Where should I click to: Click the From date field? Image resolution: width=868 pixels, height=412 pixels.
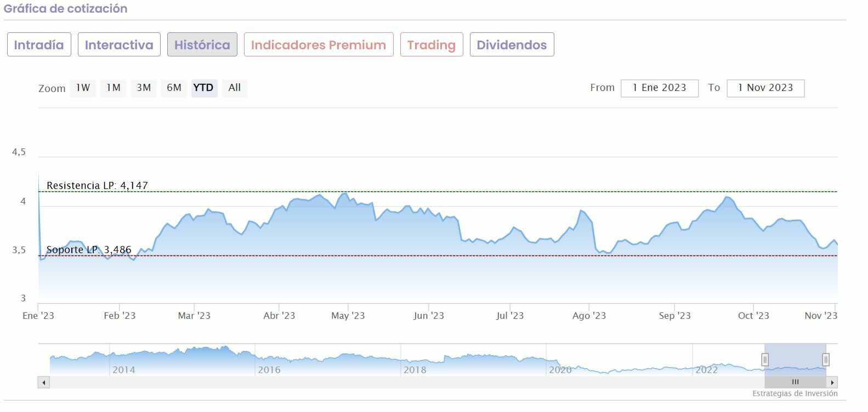click(660, 88)
